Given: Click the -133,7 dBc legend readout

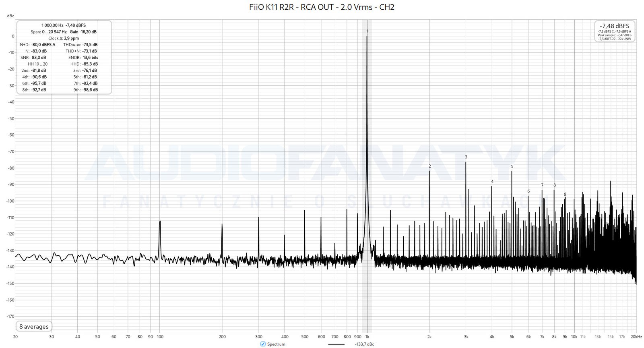Looking at the screenshot, I should 365,344.
